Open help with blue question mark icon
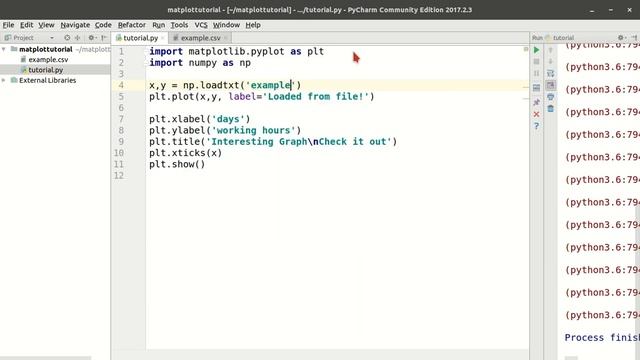 point(536,126)
